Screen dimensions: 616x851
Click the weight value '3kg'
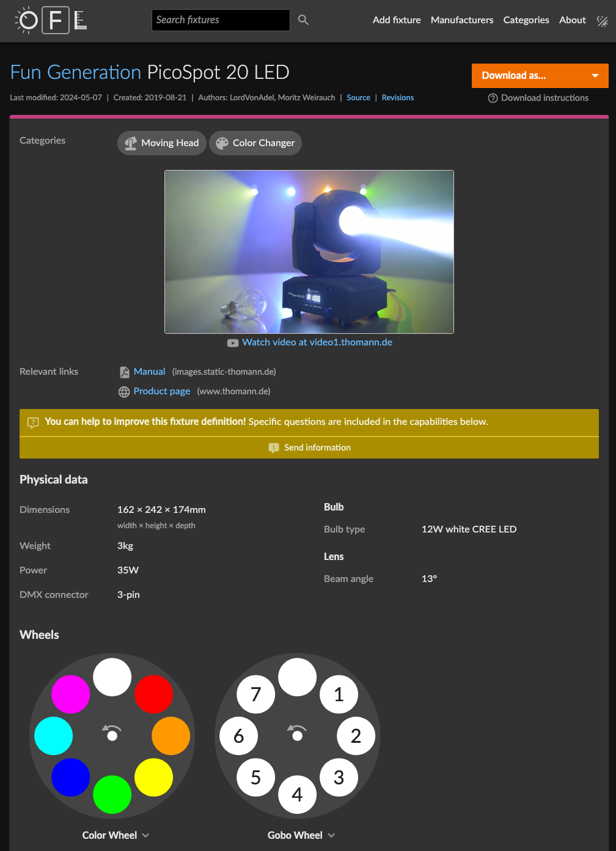pyautogui.click(x=125, y=546)
